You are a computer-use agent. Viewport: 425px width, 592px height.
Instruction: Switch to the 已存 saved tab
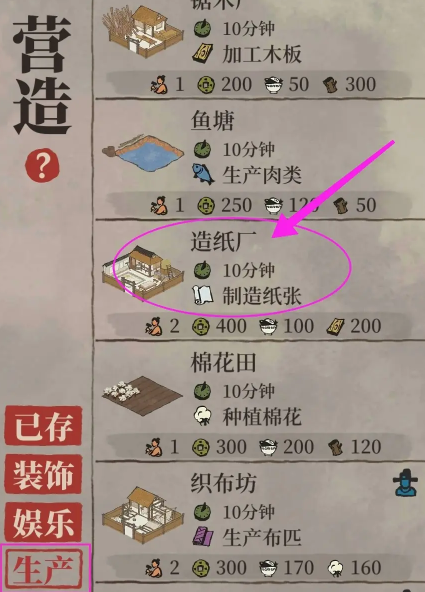(x=43, y=426)
